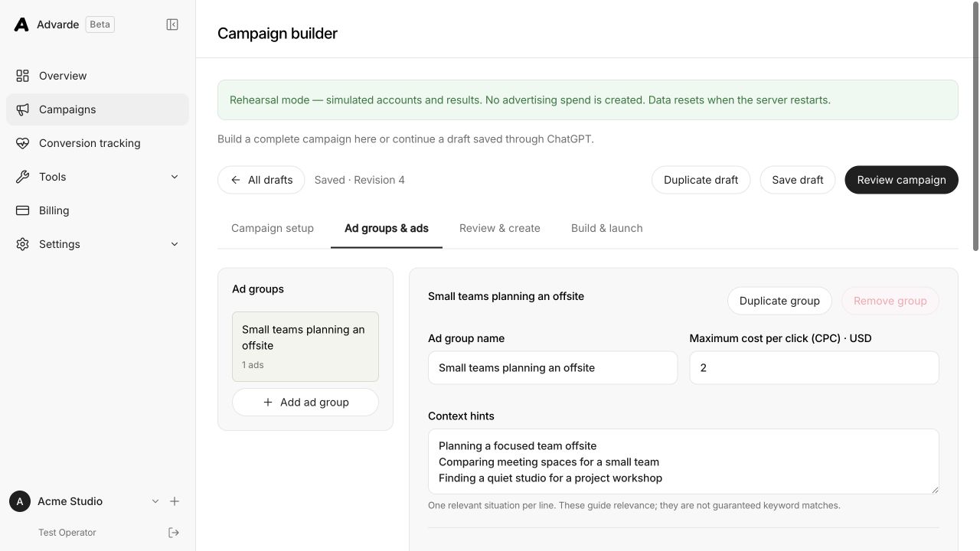Click the Billing card icon
Viewport: 980px width, 551px height.
(x=23, y=210)
